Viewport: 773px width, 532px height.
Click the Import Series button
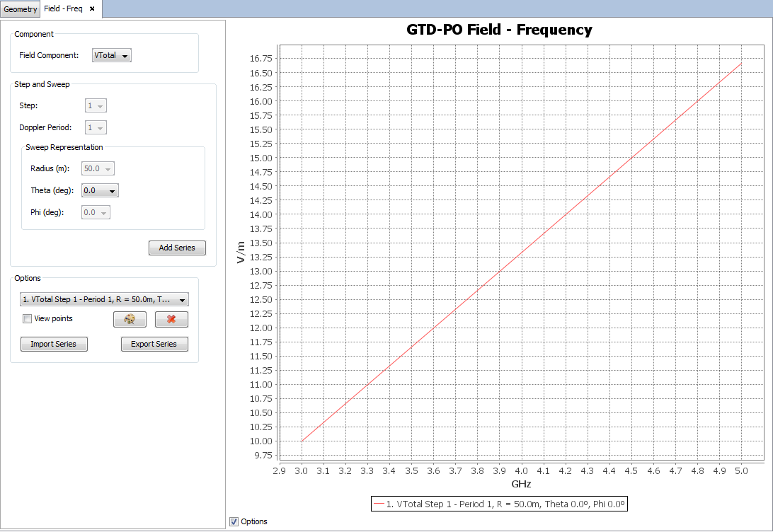pos(54,344)
